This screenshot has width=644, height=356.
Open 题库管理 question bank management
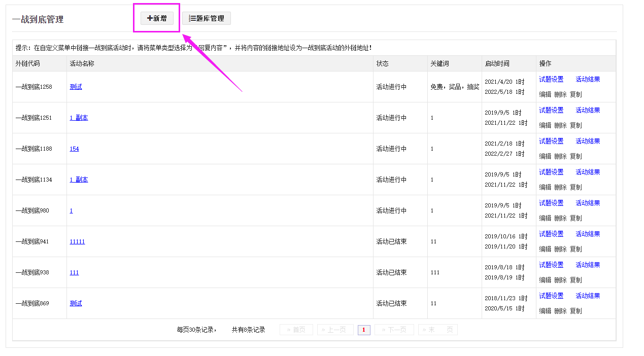pos(207,18)
